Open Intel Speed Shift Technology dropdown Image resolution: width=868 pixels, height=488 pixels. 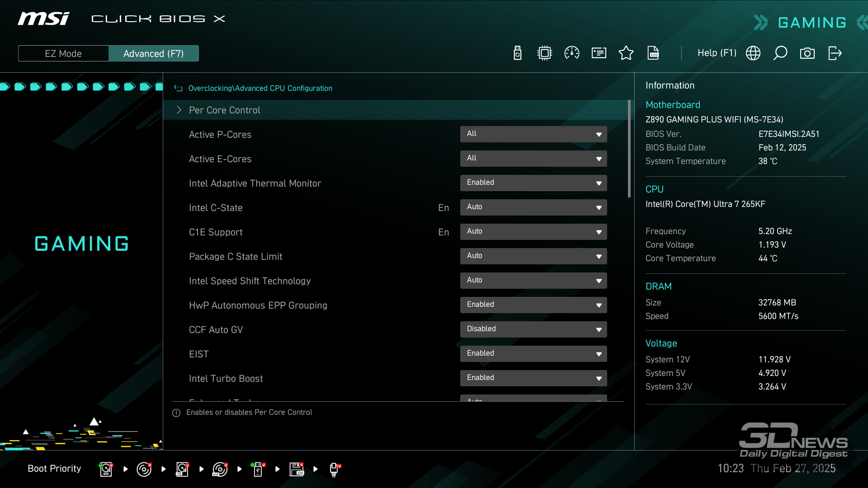click(533, 281)
